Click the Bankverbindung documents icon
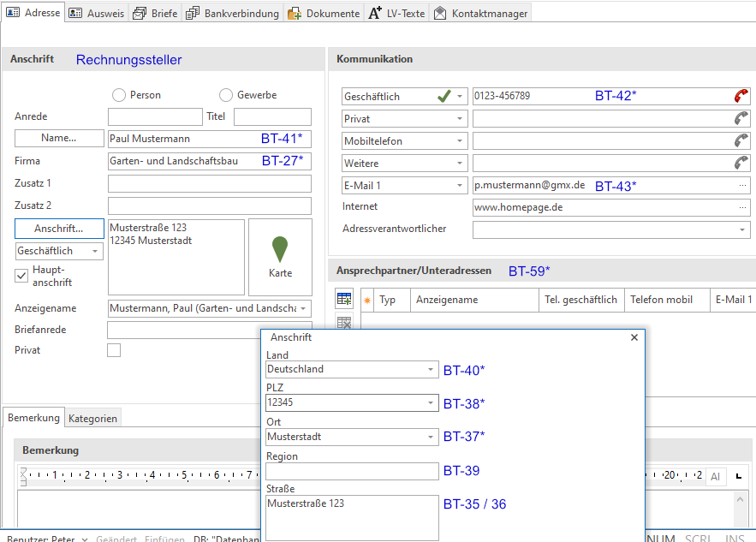Viewport: 756px width, 542px height. coord(193,14)
